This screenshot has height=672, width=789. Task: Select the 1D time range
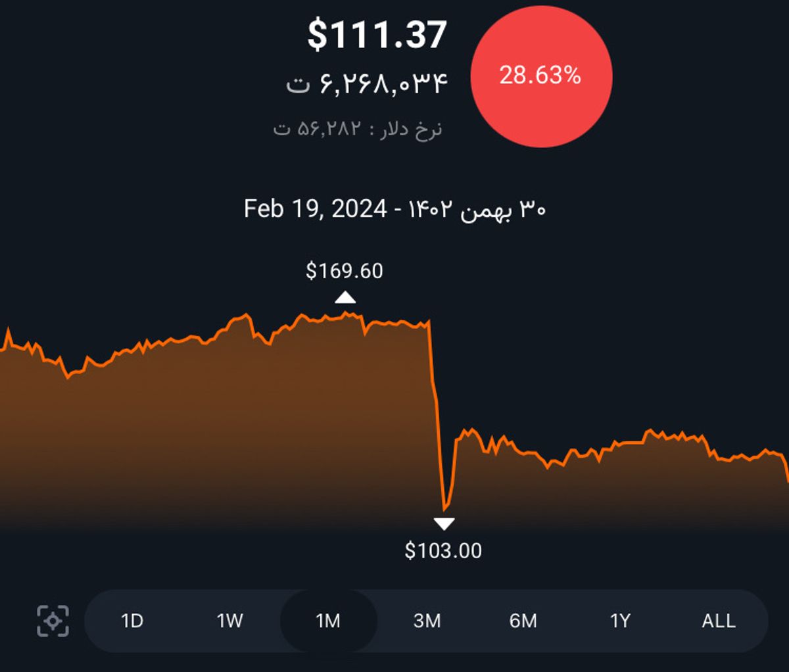click(x=132, y=621)
